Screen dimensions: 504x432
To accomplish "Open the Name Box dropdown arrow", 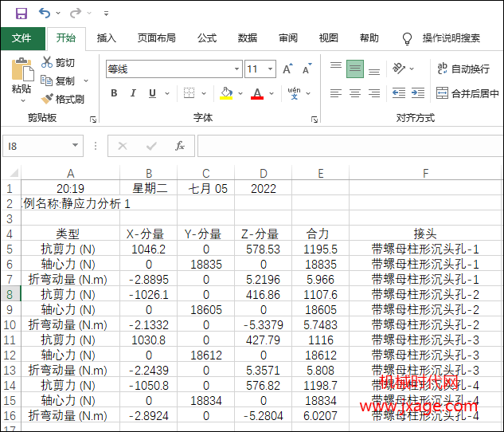I will [75, 145].
